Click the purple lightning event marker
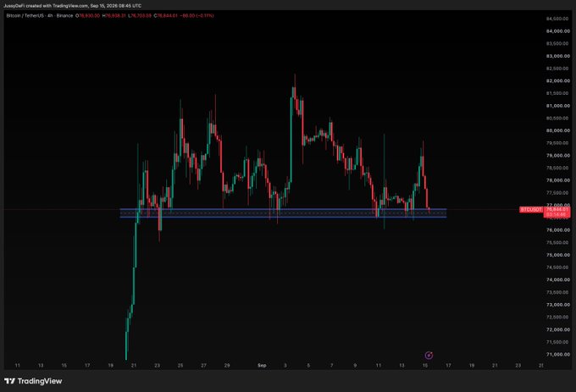 pos(429,355)
